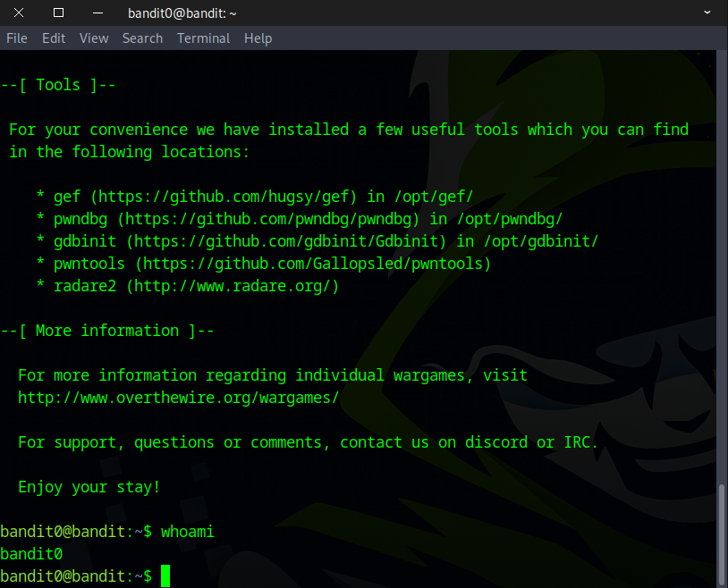728x588 pixels.
Task: Open the radare.org link
Action: [x=233, y=286]
